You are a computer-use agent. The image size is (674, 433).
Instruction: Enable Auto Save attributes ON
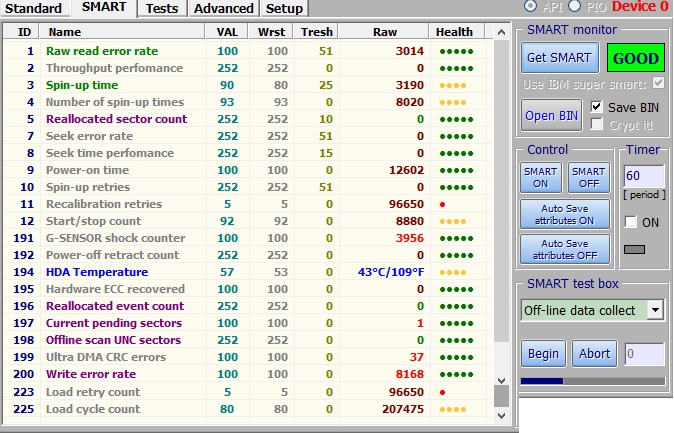tap(564, 213)
